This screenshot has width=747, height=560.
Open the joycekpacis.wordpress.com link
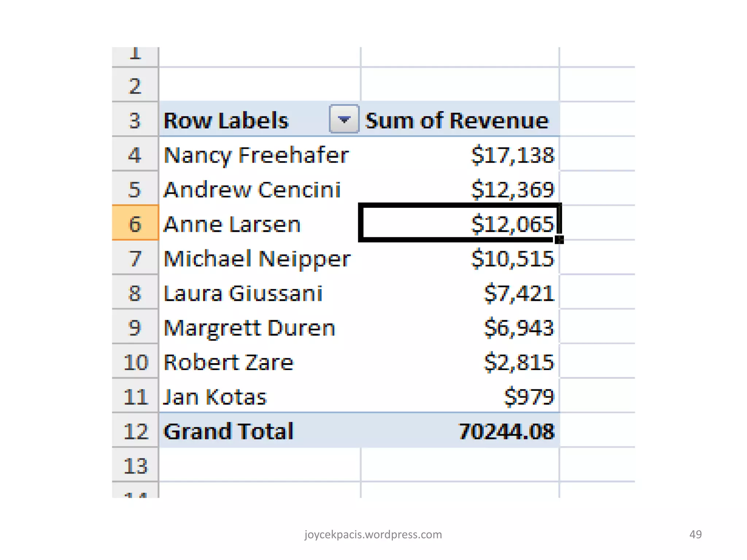click(x=373, y=534)
